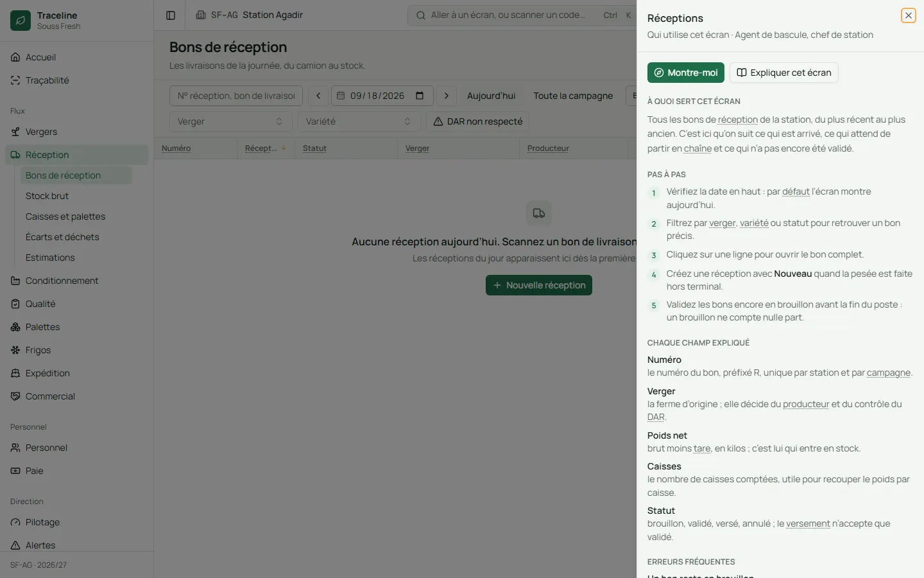Sort by Producteur column header
The width and height of the screenshot is (924, 578).
tap(548, 148)
